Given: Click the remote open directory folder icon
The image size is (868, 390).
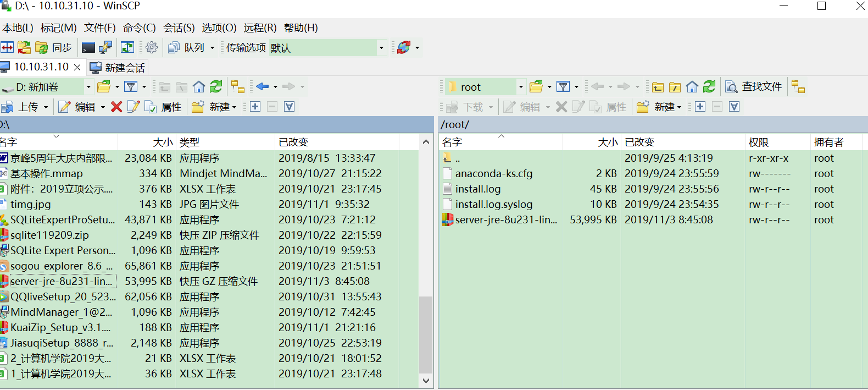Looking at the screenshot, I should tap(536, 87).
